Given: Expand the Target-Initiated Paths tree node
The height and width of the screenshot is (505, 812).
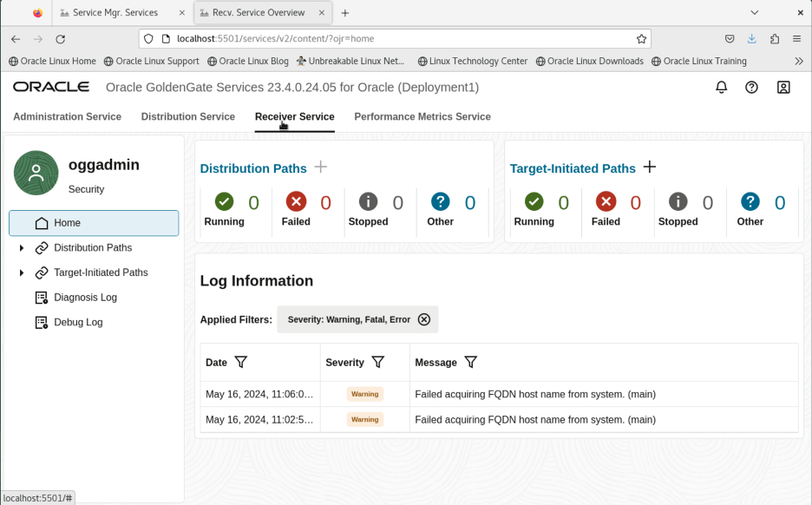Looking at the screenshot, I should click(x=22, y=273).
